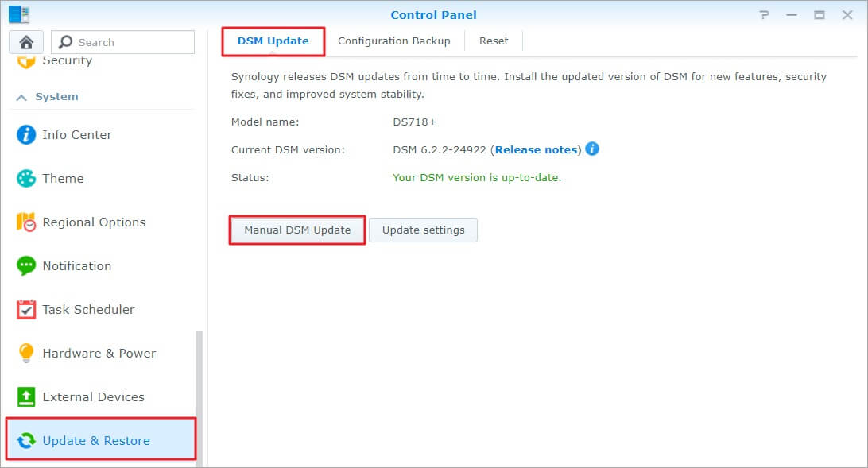
Task: Click the 'Model name:' label
Action: click(265, 122)
